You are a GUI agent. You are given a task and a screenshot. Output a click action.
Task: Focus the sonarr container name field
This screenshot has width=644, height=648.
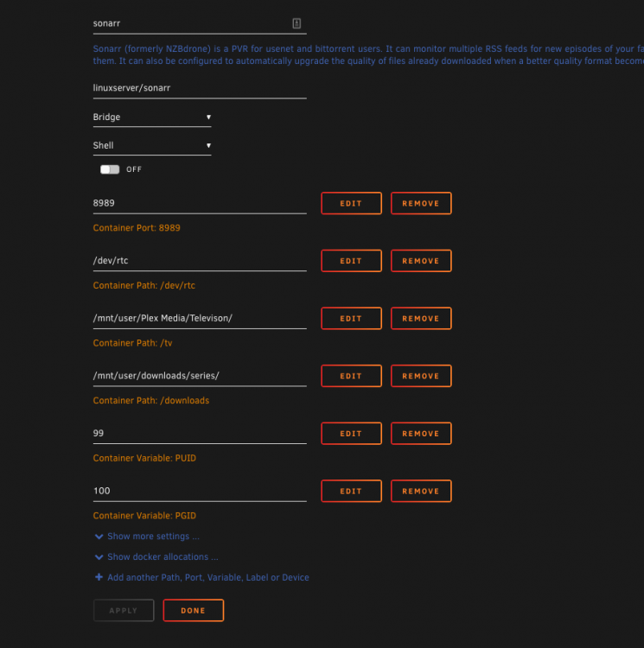tap(200, 23)
